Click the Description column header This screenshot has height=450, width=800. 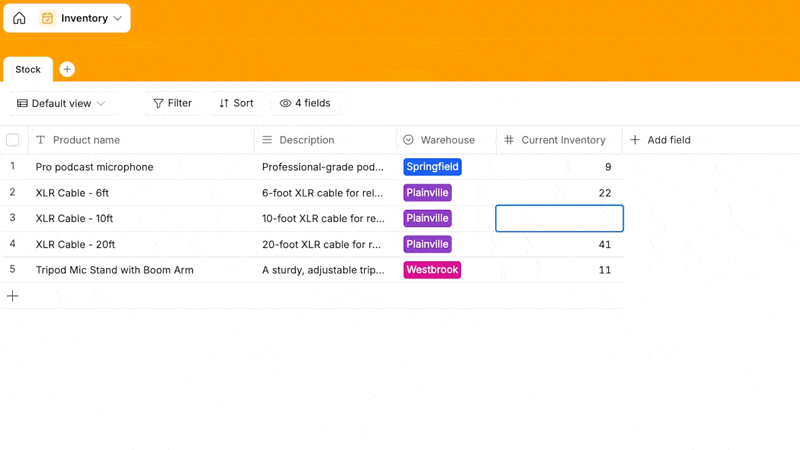(326, 140)
